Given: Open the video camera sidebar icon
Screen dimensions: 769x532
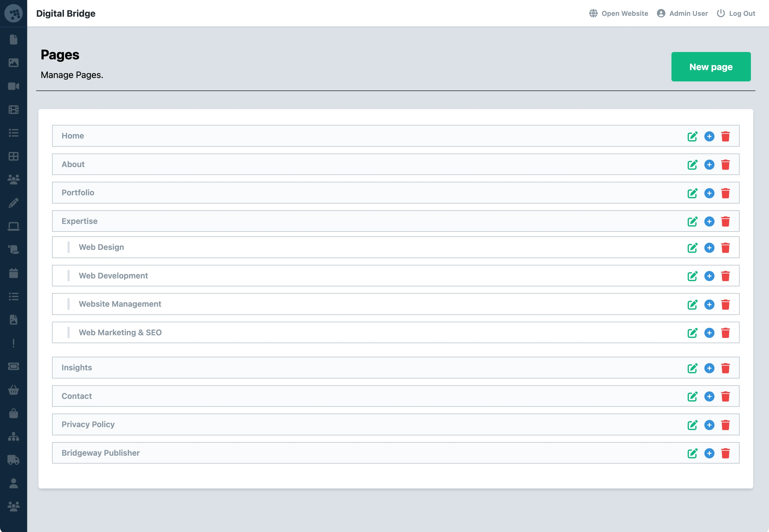Looking at the screenshot, I should point(13,86).
